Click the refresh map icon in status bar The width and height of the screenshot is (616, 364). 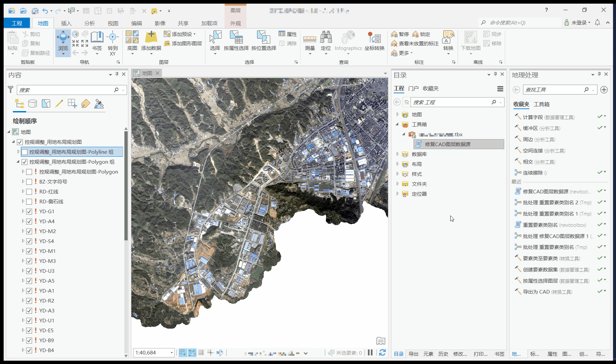382,353
